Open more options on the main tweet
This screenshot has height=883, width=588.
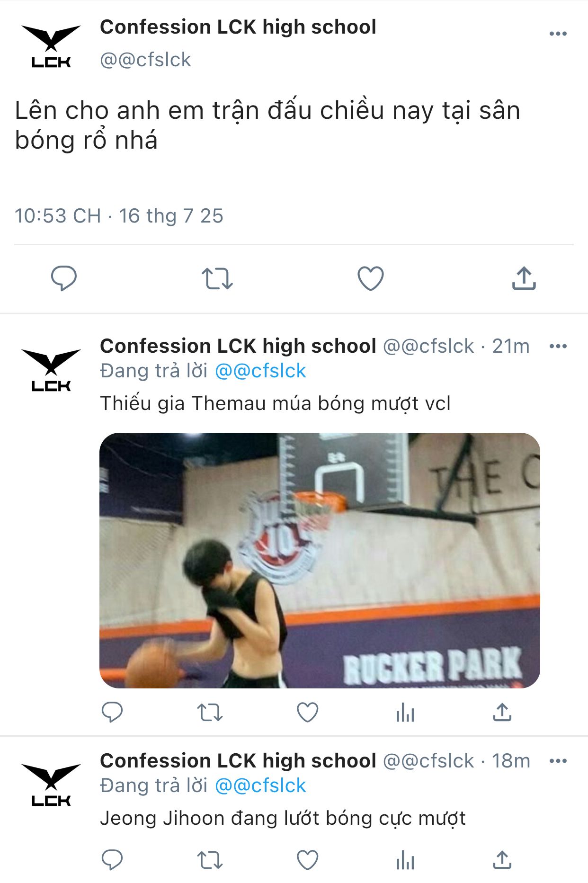(558, 34)
